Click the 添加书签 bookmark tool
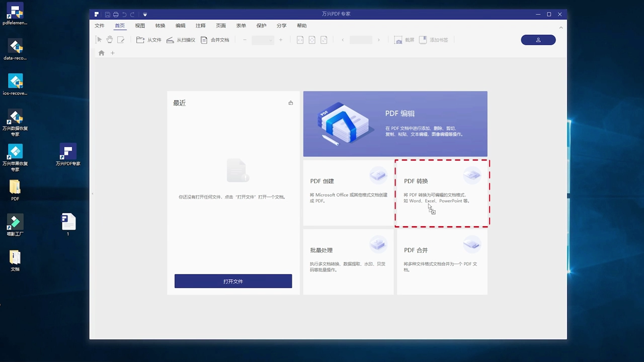This screenshot has height=362, width=644. pos(434,40)
